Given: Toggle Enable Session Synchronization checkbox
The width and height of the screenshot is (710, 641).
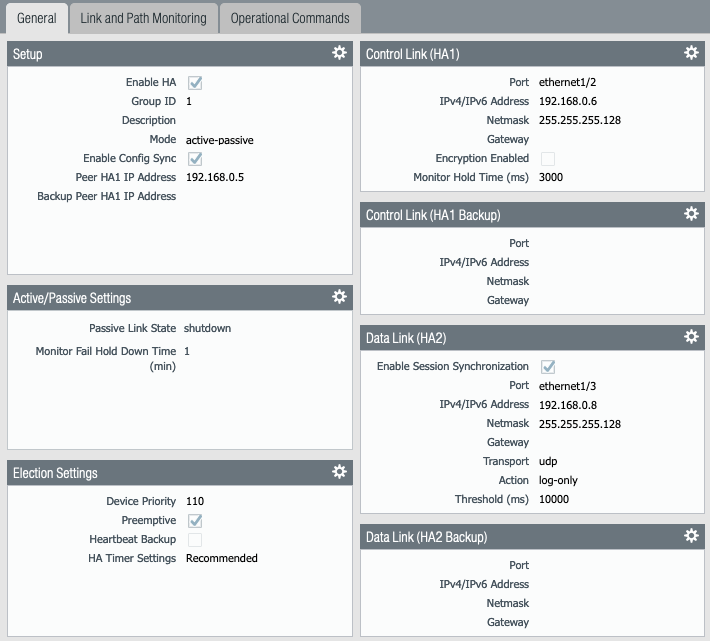Looking at the screenshot, I should (x=547, y=367).
